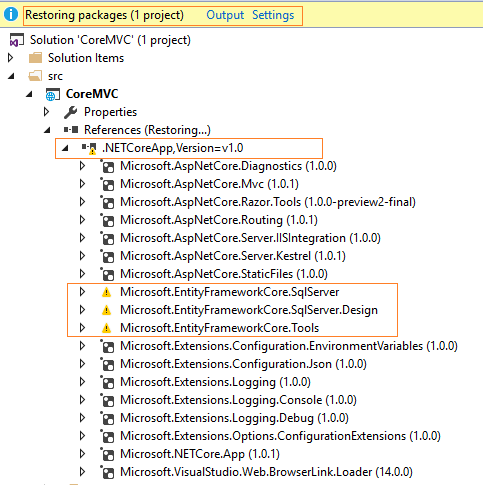Select Microsoft.NETCore.App (1.0.1) reference

200,454
